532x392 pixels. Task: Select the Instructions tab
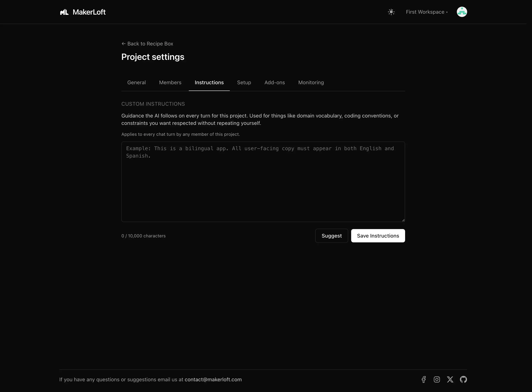tap(209, 82)
